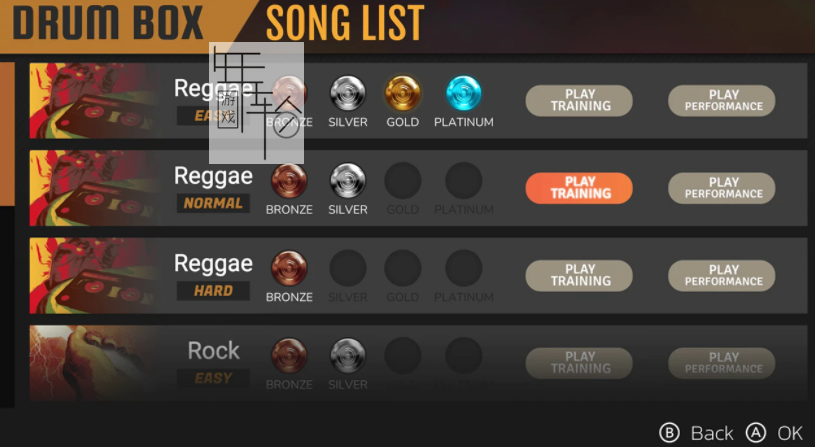Start Play Performance for Reggae Easy
This screenshot has width=815, height=447.
pyautogui.click(x=721, y=101)
